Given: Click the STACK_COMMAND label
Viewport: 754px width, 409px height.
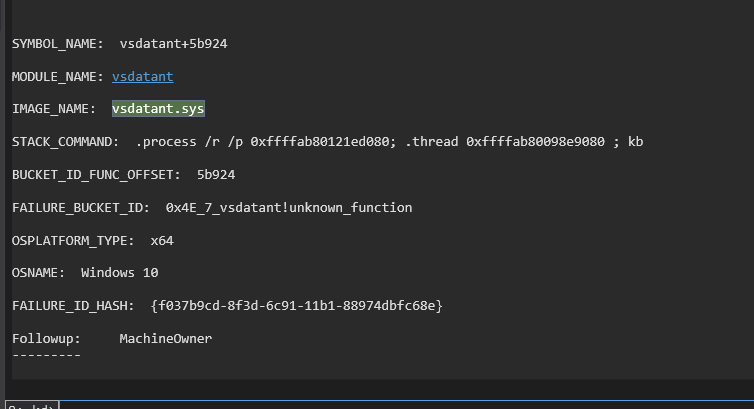Looking at the screenshot, I should click(x=65, y=142).
